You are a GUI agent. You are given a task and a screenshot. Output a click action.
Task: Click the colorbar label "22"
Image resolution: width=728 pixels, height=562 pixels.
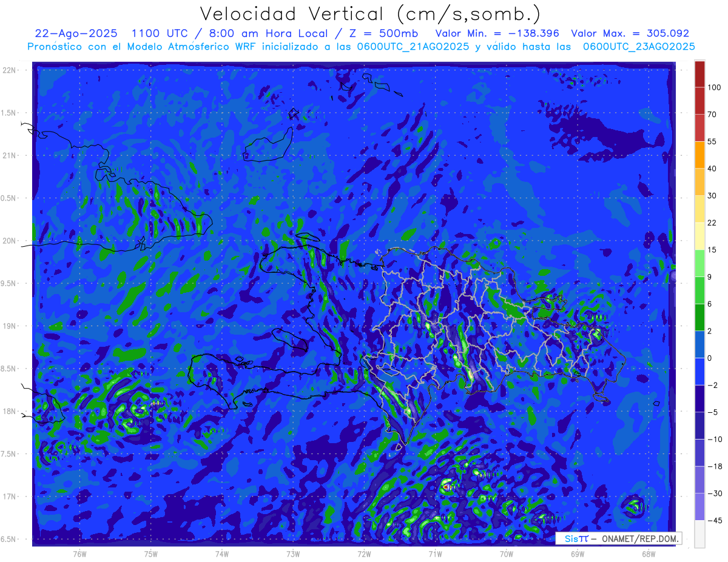point(712,222)
